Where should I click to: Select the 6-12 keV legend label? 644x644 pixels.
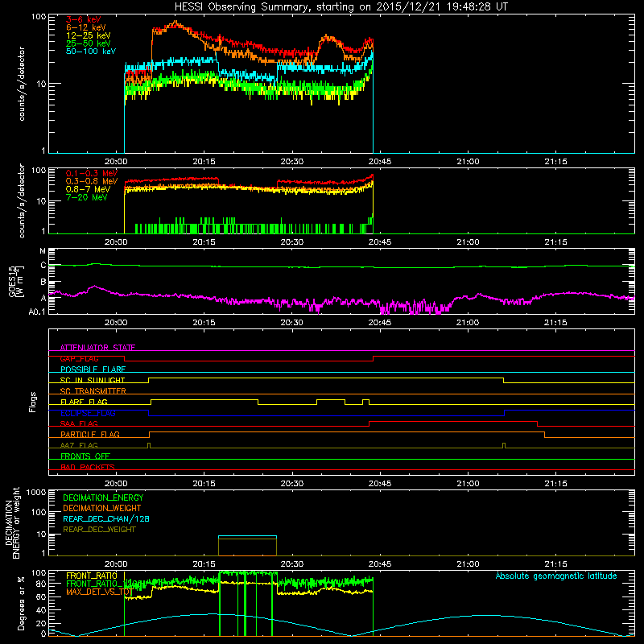tap(86, 27)
